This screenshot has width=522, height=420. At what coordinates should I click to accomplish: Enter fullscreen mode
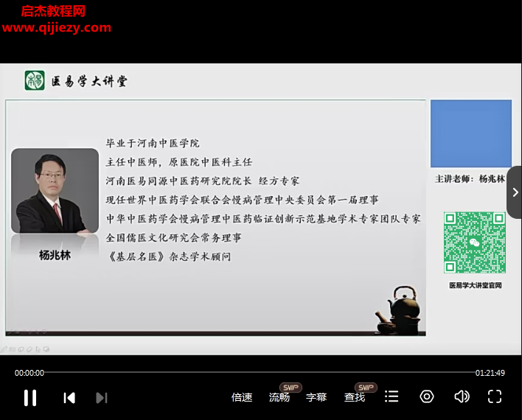[495, 396]
